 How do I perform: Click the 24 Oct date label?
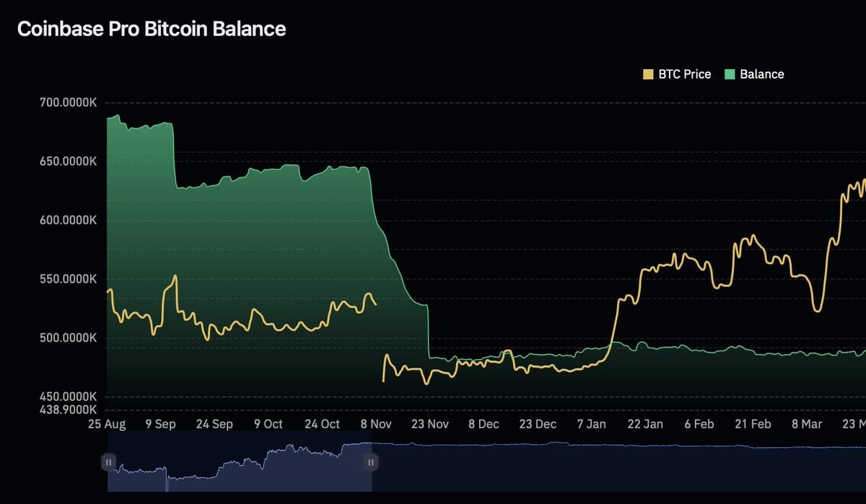321,424
